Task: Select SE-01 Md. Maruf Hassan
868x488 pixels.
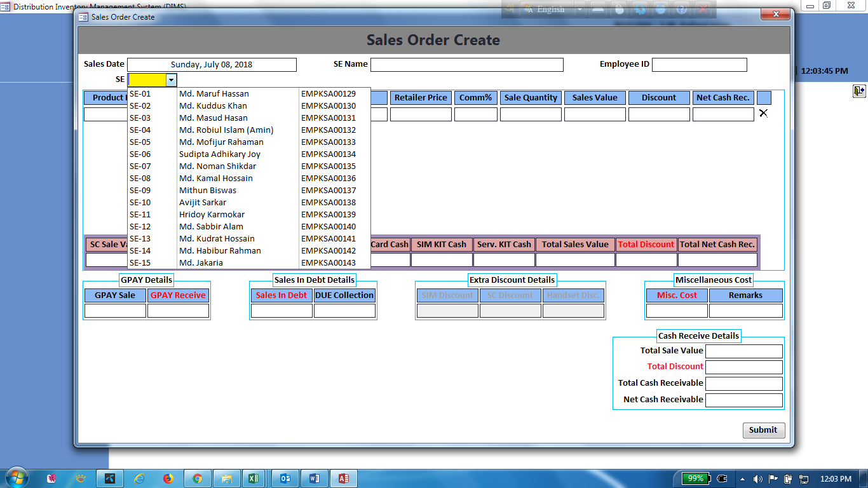Action: coord(249,94)
